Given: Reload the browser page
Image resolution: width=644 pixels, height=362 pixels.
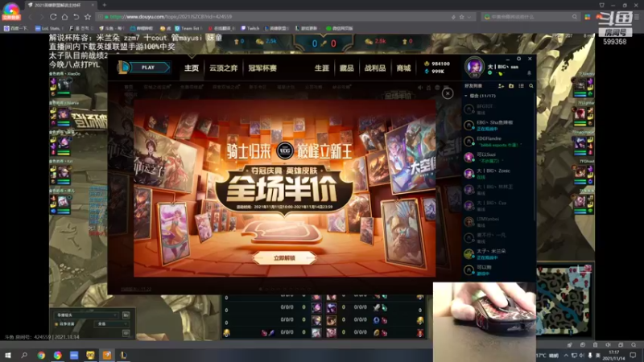Looking at the screenshot, I should 53,17.
